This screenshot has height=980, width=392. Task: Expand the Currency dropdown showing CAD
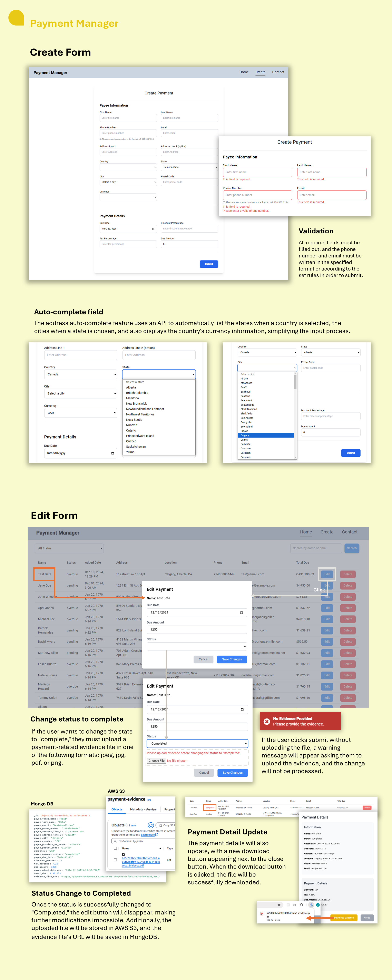(80, 413)
